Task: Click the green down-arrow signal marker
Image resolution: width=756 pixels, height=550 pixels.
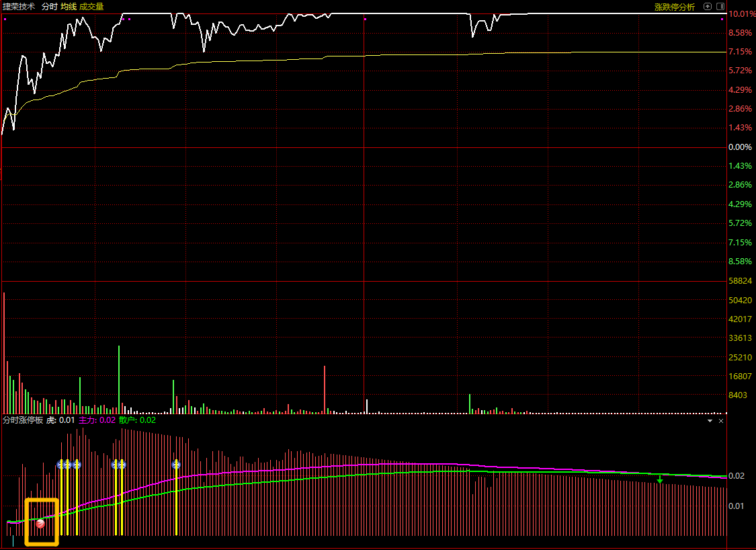Action: (x=660, y=479)
